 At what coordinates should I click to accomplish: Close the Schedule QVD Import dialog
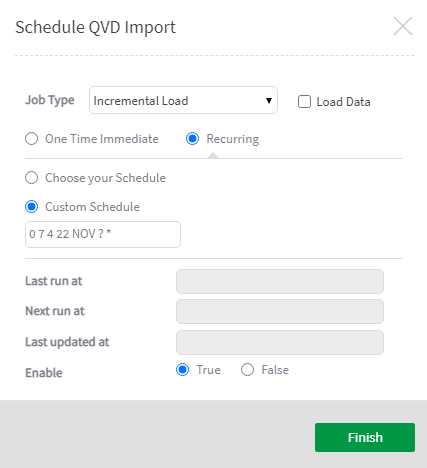pos(403,26)
